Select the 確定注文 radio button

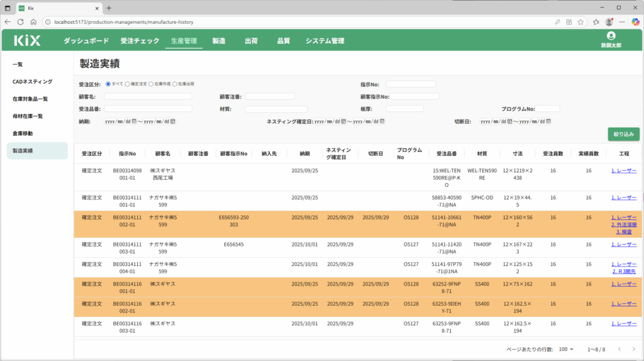pos(128,84)
